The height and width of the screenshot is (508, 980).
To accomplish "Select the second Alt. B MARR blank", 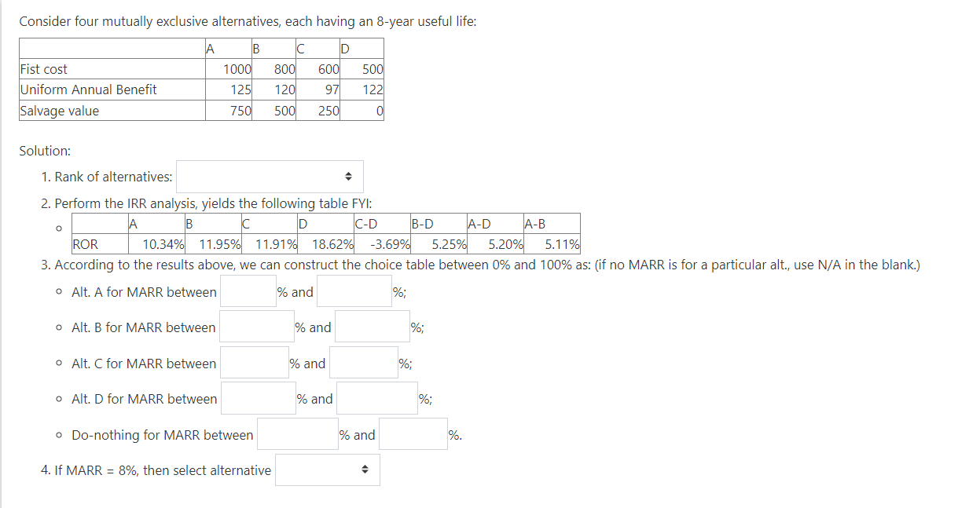I will point(372,327).
